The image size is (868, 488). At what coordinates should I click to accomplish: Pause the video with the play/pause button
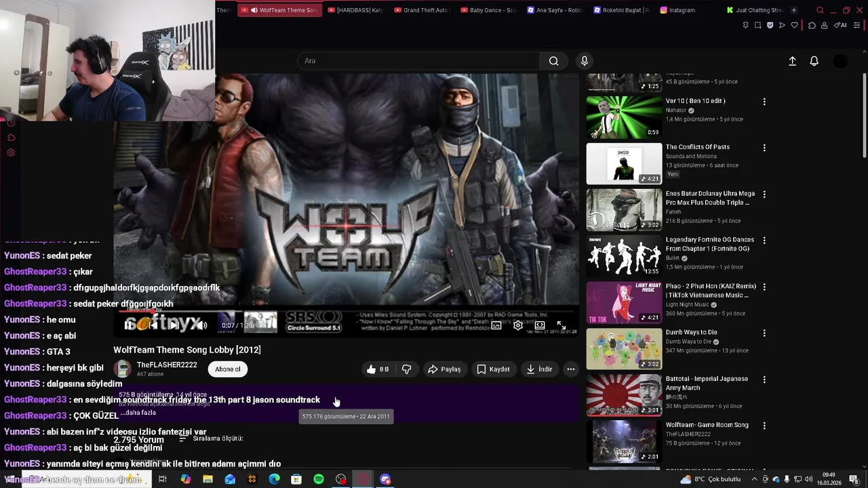click(x=129, y=325)
